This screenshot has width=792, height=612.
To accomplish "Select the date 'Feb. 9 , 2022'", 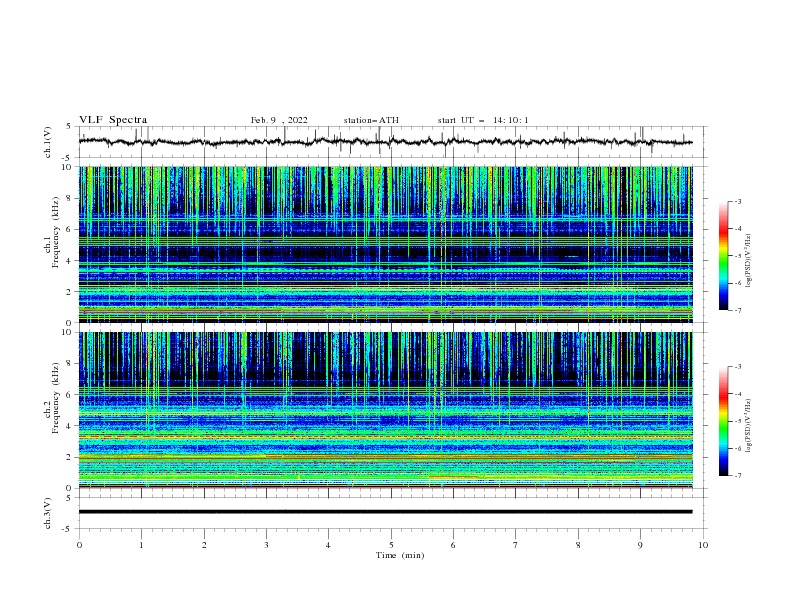I will [x=279, y=120].
